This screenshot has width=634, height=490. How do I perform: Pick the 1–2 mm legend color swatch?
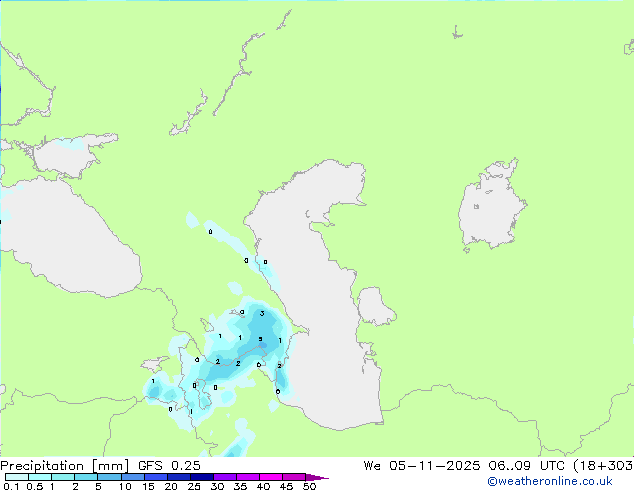pyautogui.click(x=63, y=477)
